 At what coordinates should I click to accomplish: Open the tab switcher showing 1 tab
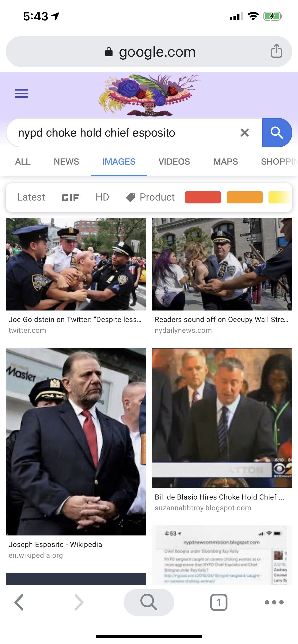(219, 602)
